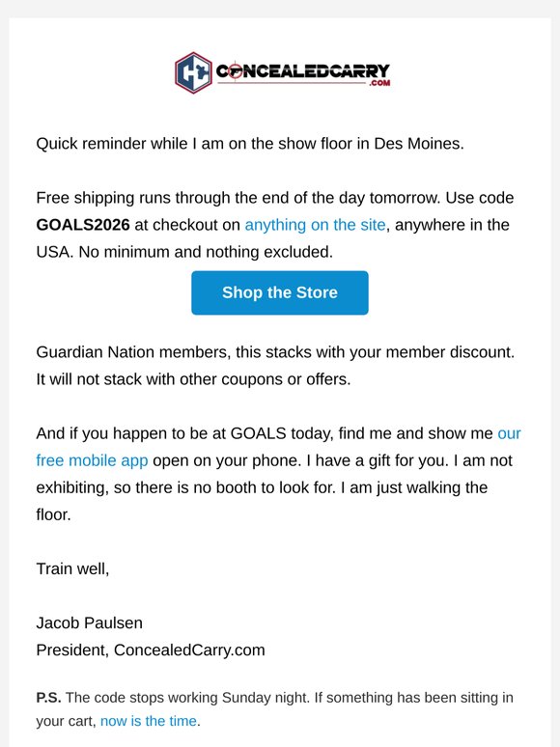560x747 pixels.
Task: Click the "President, ConcealedCarry.com" signature line
Action: 151,650
